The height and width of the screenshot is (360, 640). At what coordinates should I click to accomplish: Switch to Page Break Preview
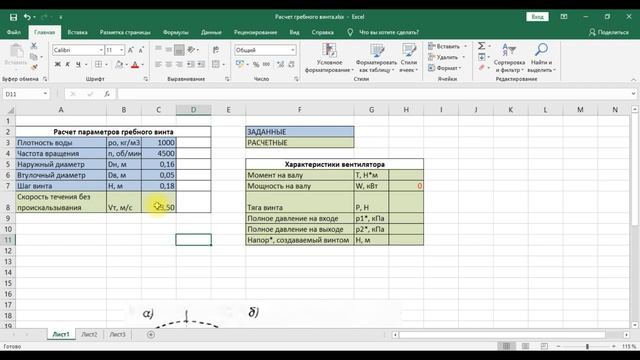pos(544,346)
